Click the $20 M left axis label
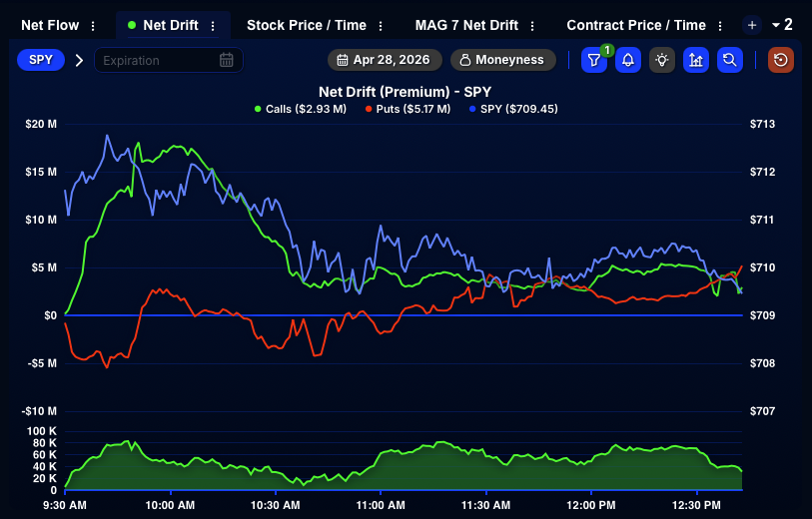The height and width of the screenshot is (519, 812). [41, 124]
